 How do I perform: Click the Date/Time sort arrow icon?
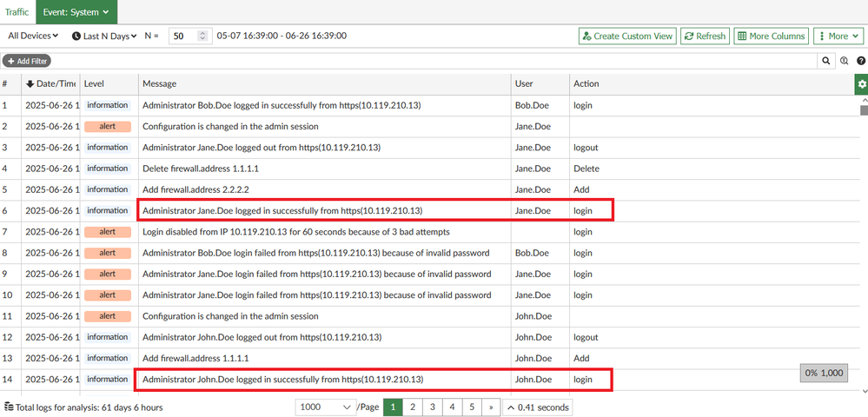point(30,83)
